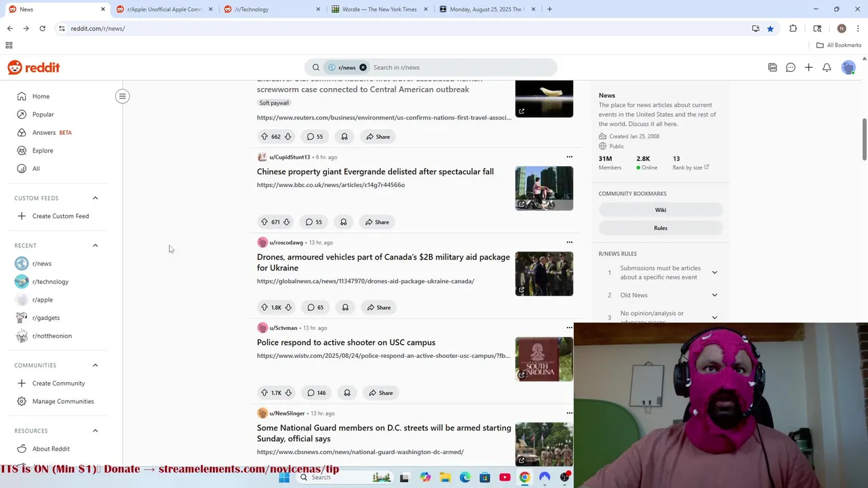Screen dimensions: 868x488
Task: Open the Reddit chat icon
Action: point(791,67)
